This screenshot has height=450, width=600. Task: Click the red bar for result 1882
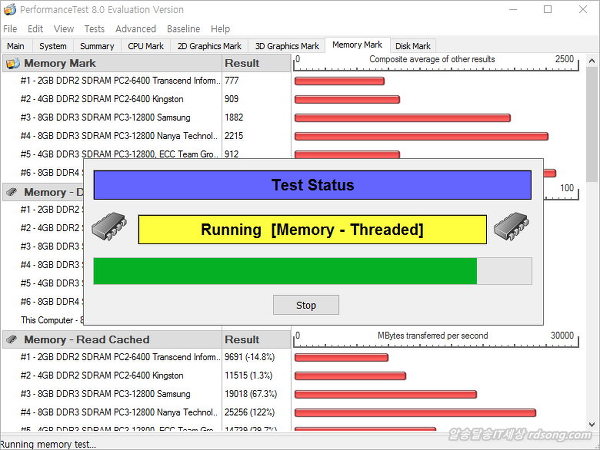pos(403,118)
